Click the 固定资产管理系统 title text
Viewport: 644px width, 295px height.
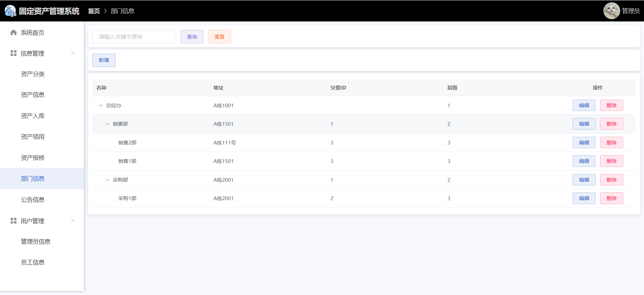coord(49,11)
